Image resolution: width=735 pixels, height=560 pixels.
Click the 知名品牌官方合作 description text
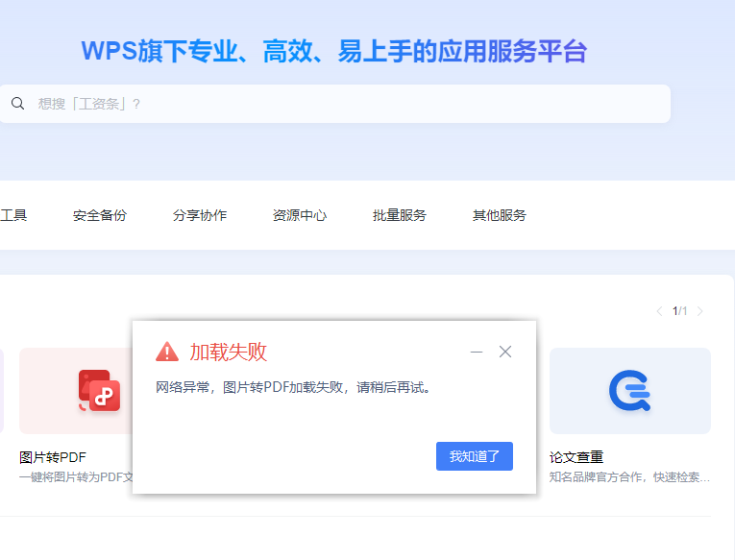629,477
